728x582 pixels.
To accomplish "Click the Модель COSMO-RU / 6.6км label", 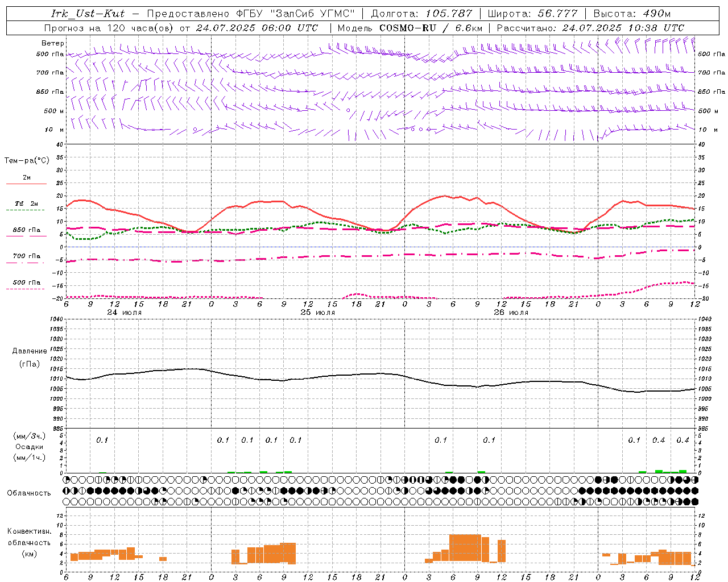I will tap(410, 27).
